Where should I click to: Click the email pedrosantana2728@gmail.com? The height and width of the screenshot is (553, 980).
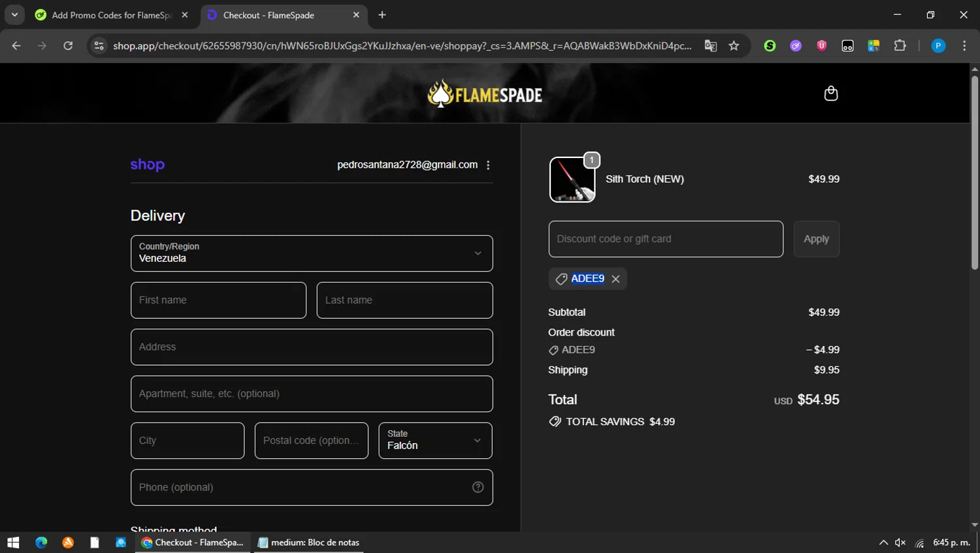407,165
